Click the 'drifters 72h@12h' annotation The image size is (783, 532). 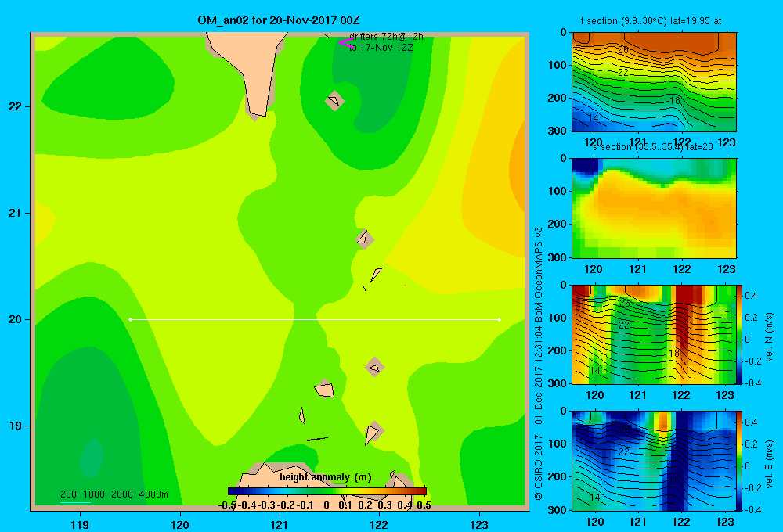tap(386, 37)
